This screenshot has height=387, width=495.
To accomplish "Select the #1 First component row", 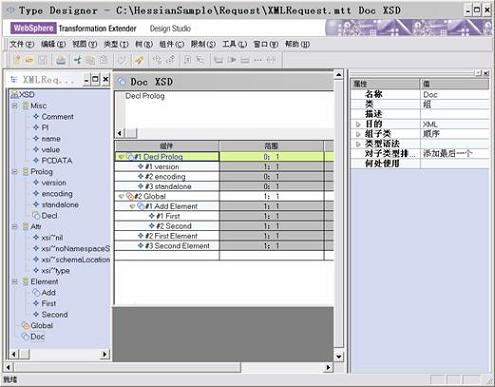I will pyautogui.click(x=166, y=216).
